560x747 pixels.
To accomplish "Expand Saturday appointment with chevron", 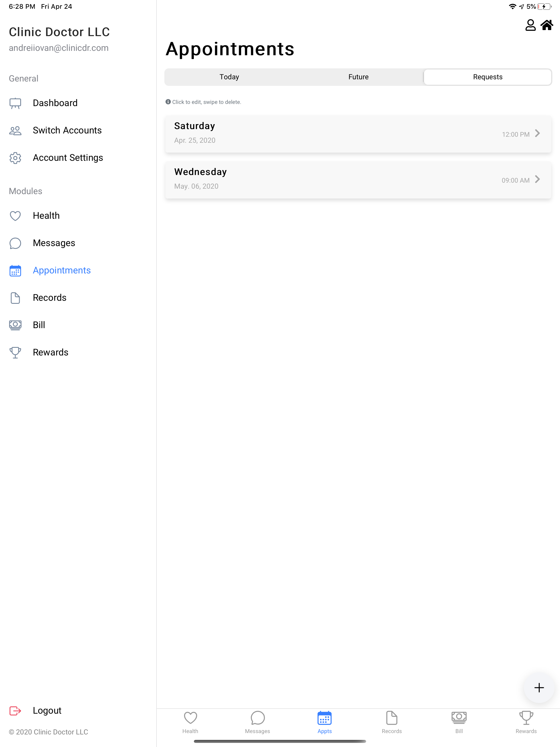I will coord(537,133).
